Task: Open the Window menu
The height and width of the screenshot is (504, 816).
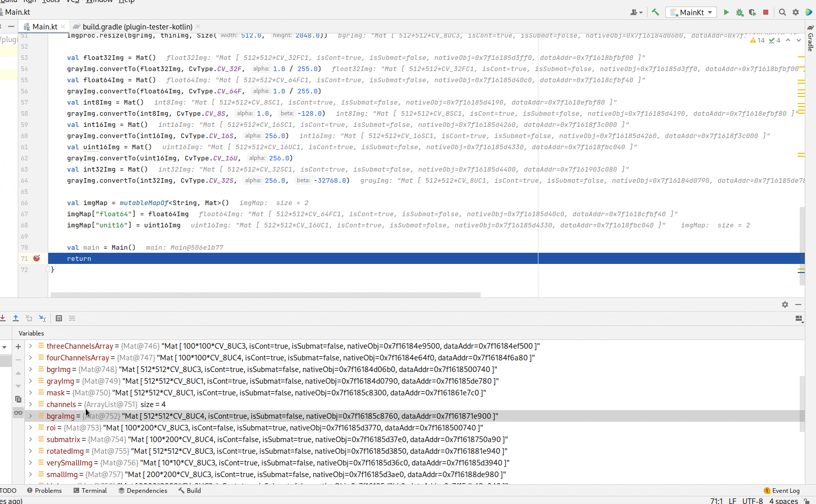Action: [x=99, y=2]
